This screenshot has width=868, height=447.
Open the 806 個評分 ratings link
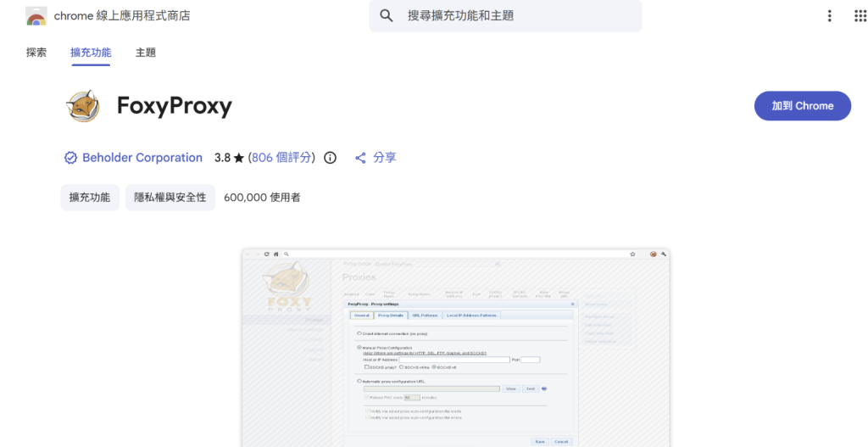[281, 158]
